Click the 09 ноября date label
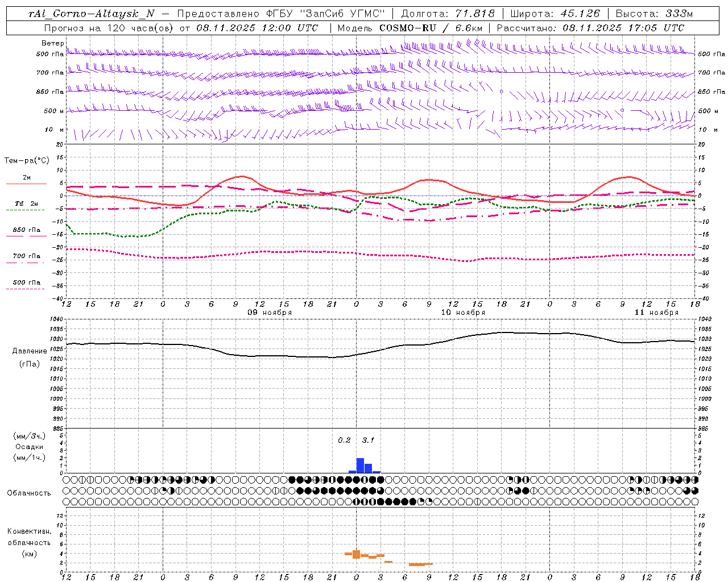 pos(270,313)
